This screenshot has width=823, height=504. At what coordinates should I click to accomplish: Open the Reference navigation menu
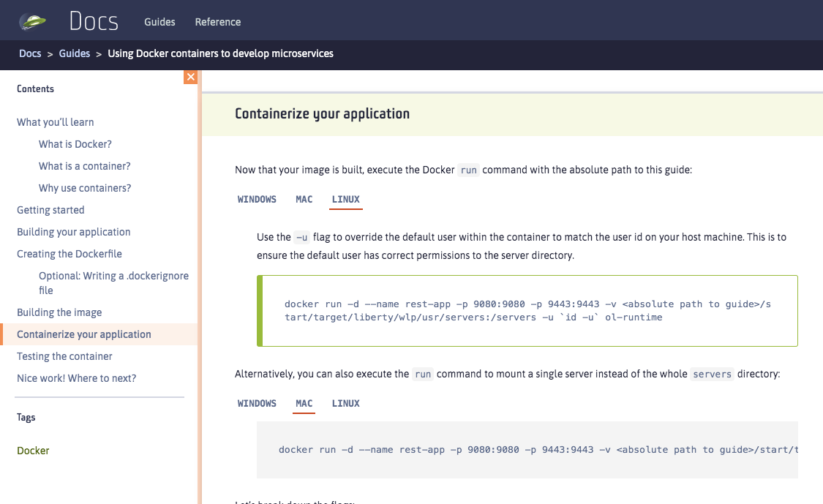(217, 22)
